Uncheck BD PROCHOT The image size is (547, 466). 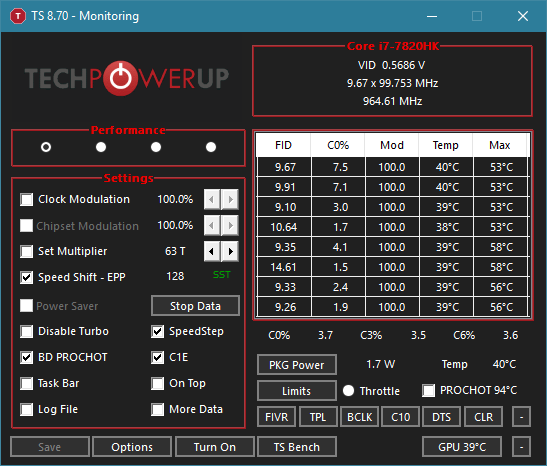click(x=27, y=358)
